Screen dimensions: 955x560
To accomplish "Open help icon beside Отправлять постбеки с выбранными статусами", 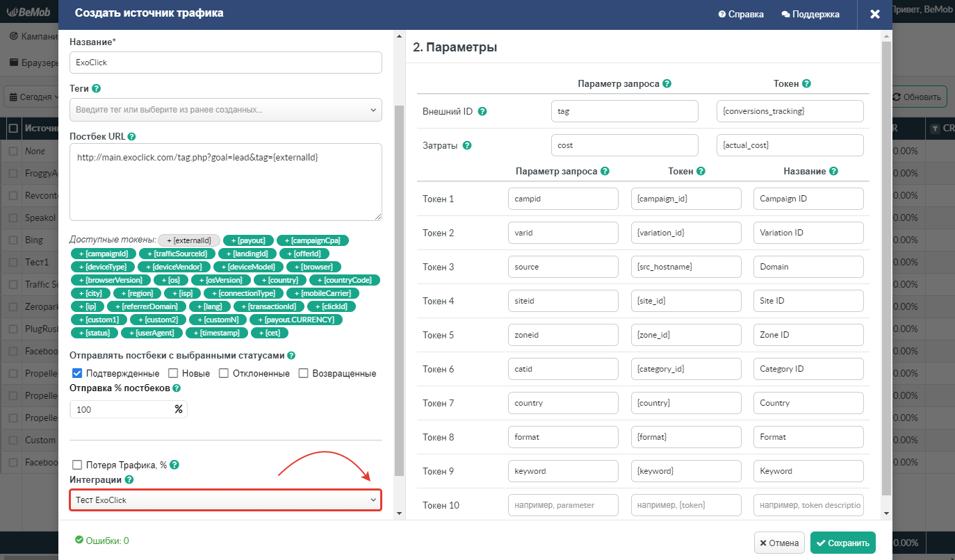I will pos(292,356).
